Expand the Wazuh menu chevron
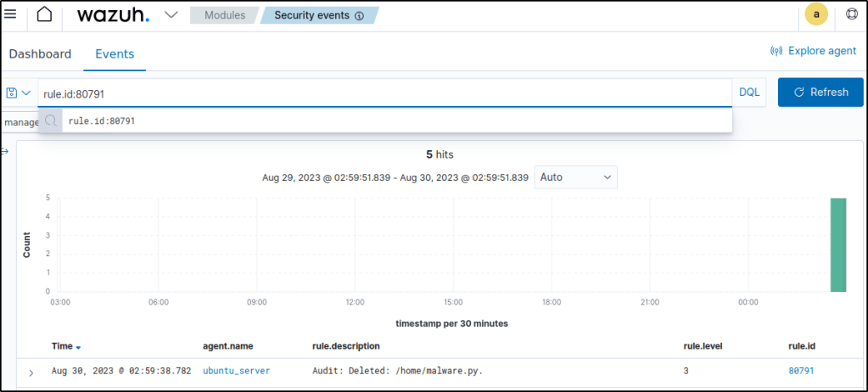Screen dimensions: 868x392 point(171,15)
